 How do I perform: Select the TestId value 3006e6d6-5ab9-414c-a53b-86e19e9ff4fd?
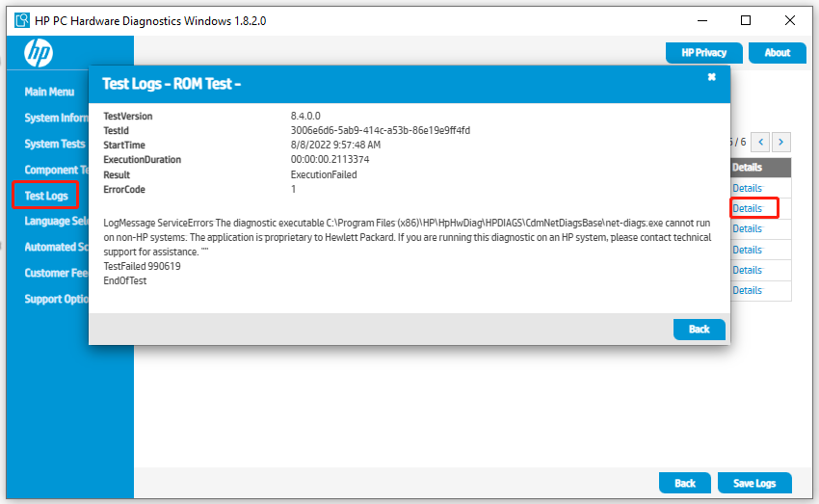pos(381,130)
